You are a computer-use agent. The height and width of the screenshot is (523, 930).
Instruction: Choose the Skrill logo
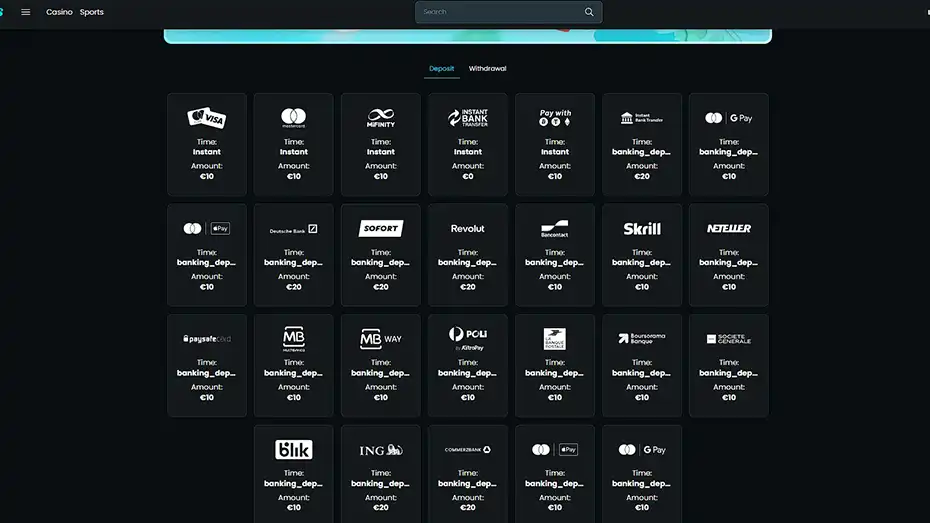coord(642,228)
